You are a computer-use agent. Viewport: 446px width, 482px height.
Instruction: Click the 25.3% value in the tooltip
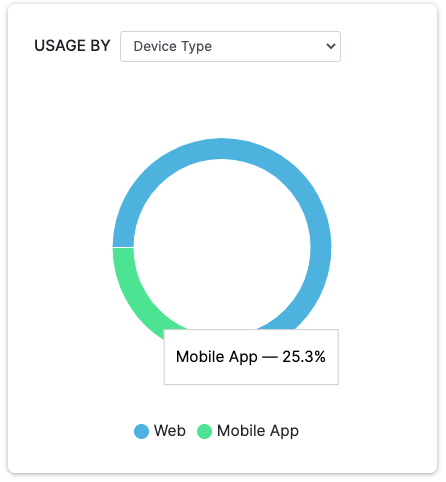pyautogui.click(x=304, y=357)
